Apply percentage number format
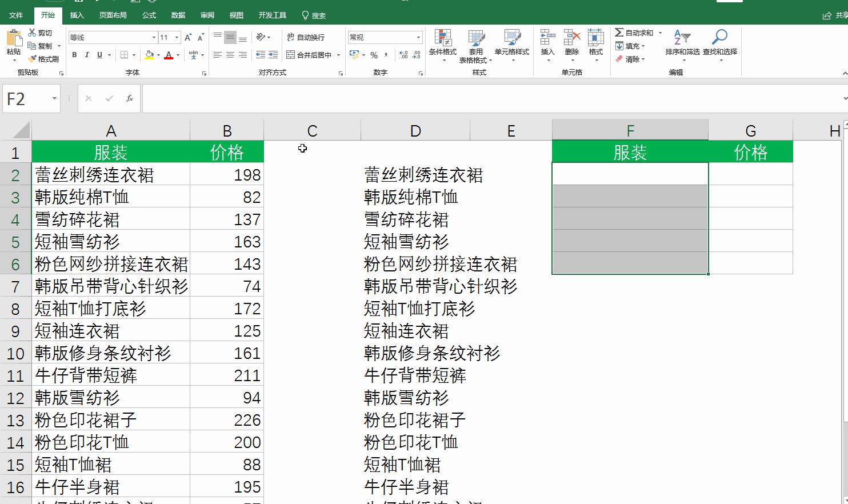The image size is (848, 504). pos(374,55)
